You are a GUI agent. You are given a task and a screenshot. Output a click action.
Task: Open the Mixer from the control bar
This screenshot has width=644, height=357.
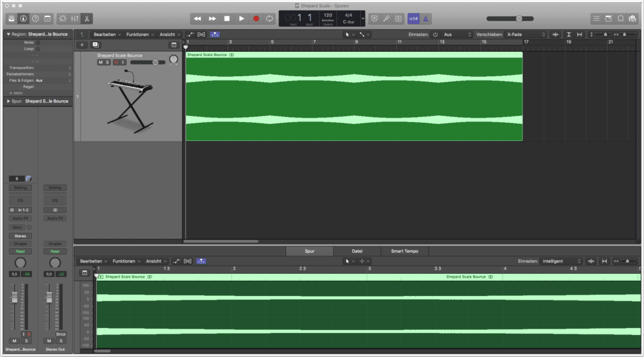point(74,19)
